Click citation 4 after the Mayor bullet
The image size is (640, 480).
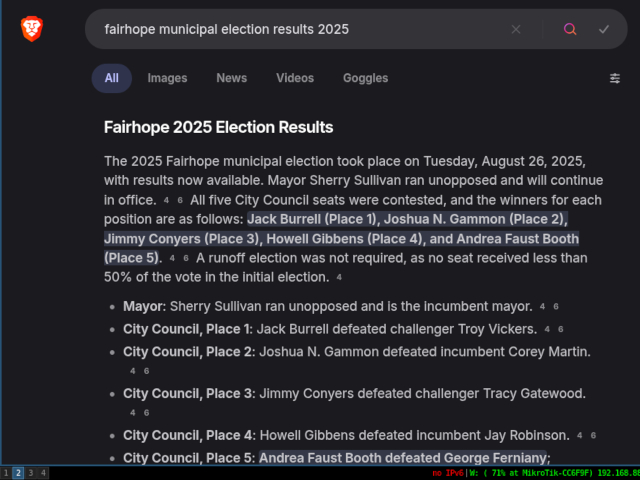point(542,307)
